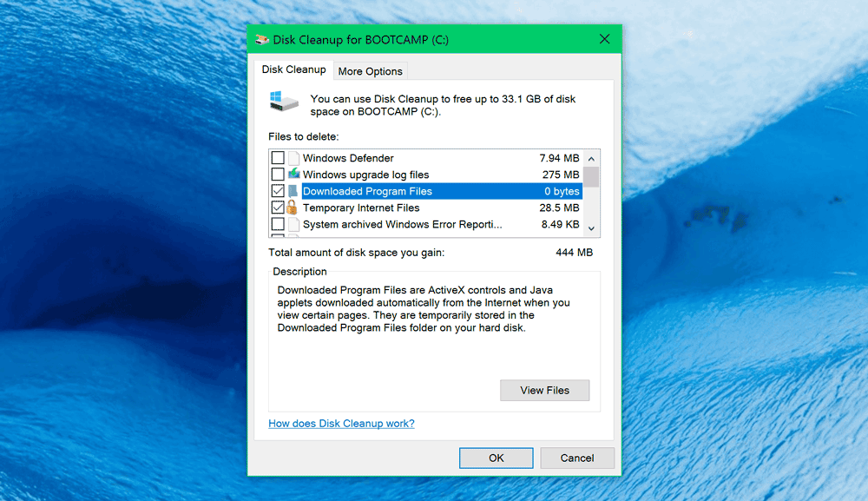Tick the System archived Windows Error Reporting checkbox
Viewport: 868px width, 501px height.
tap(278, 224)
